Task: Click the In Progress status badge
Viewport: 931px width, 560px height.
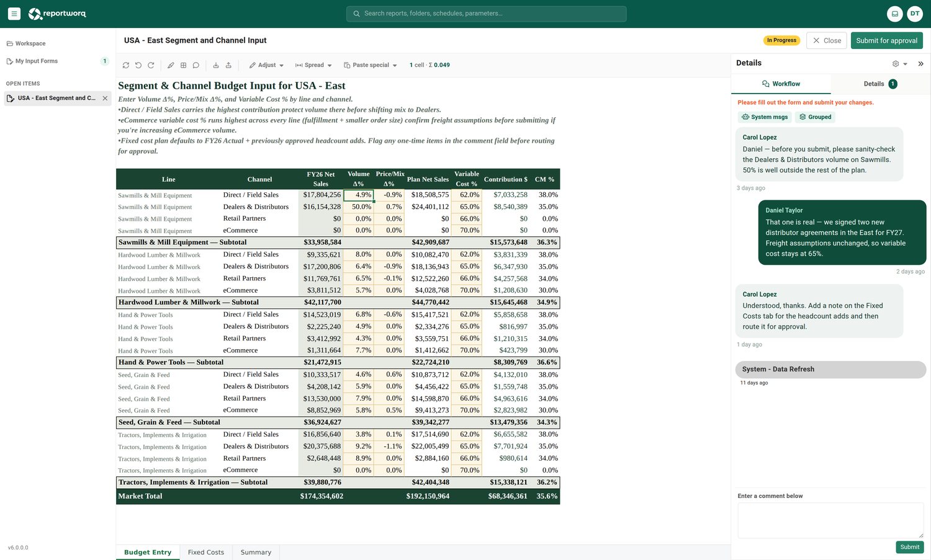Action: pos(781,40)
